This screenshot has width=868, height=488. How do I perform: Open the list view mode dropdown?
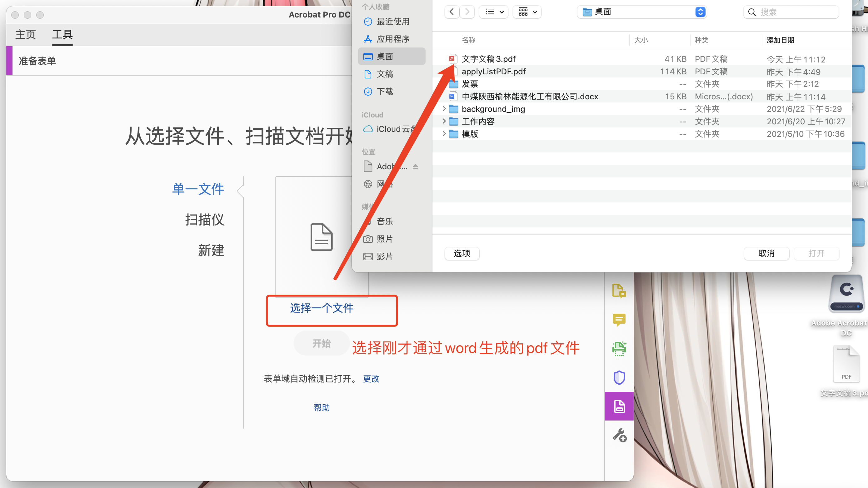[494, 12]
